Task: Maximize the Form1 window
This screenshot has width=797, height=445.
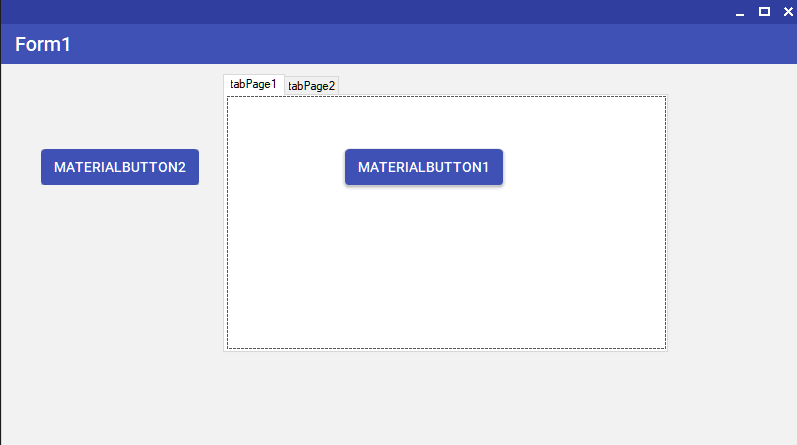Action: point(764,12)
